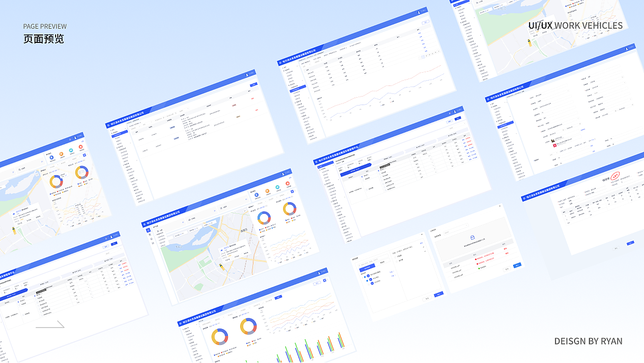Click the left donut chart in bottom statistics page
Screen dimensions: 644x363
coord(219,336)
